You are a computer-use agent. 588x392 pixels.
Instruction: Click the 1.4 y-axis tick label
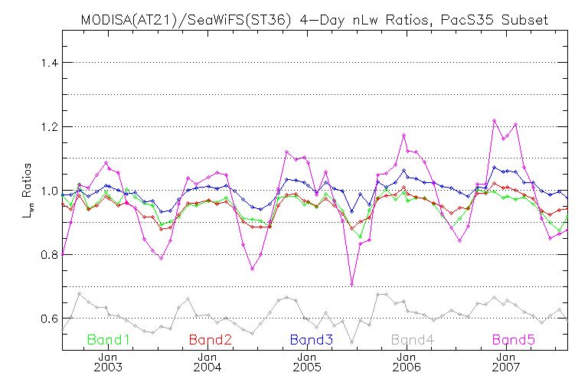click(50, 63)
